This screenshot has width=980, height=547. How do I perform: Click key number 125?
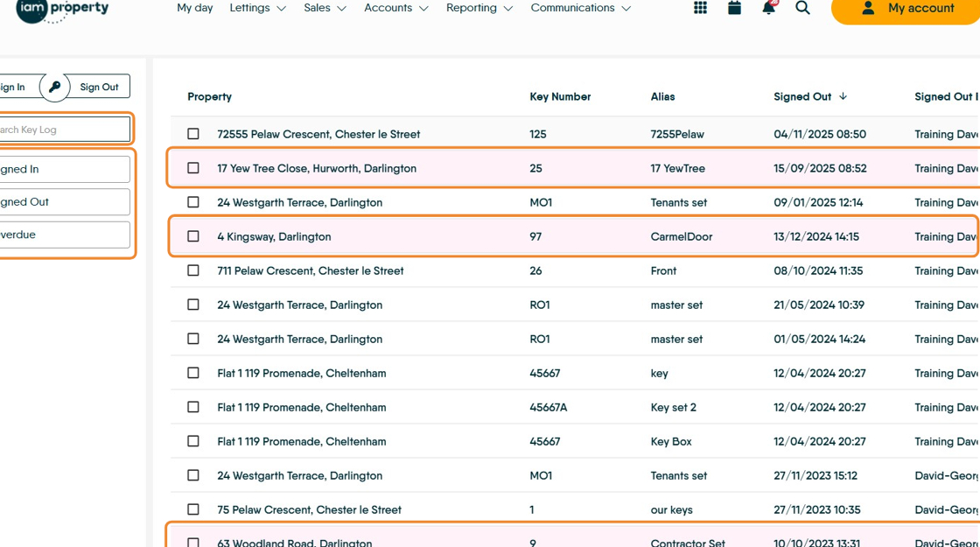click(537, 134)
